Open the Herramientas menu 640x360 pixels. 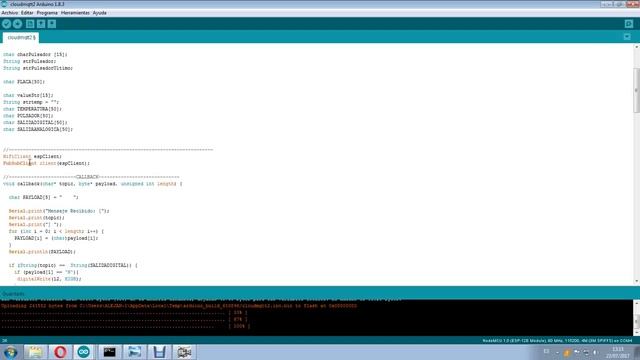tap(75, 13)
